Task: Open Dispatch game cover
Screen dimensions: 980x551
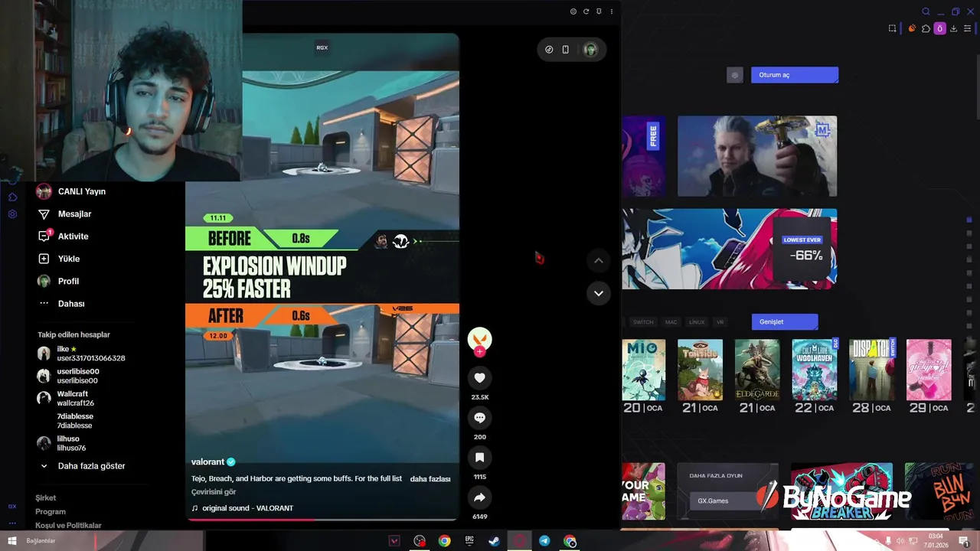Action: pyautogui.click(x=872, y=370)
